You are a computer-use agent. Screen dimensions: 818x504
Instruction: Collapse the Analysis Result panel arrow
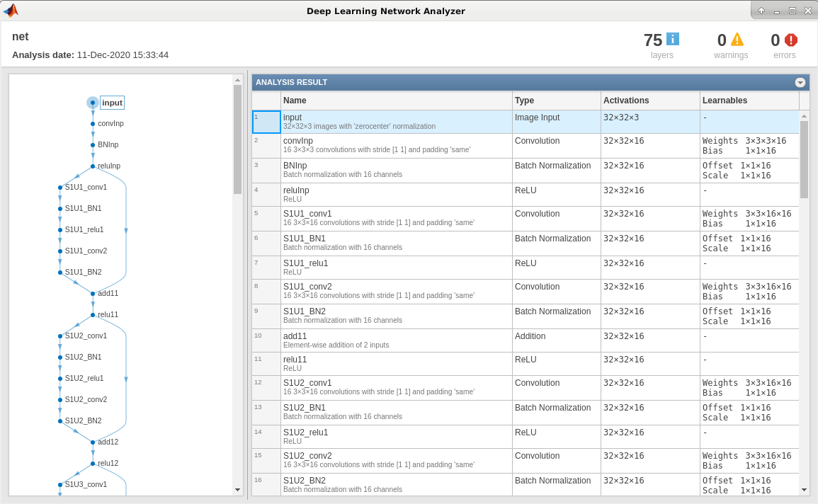[800, 82]
